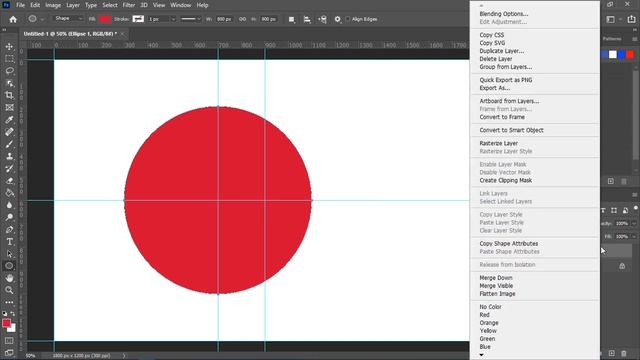This screenshot has height=360, width=640.
Task: Swap foreground and background colors
Action: [x=13, y=313]
